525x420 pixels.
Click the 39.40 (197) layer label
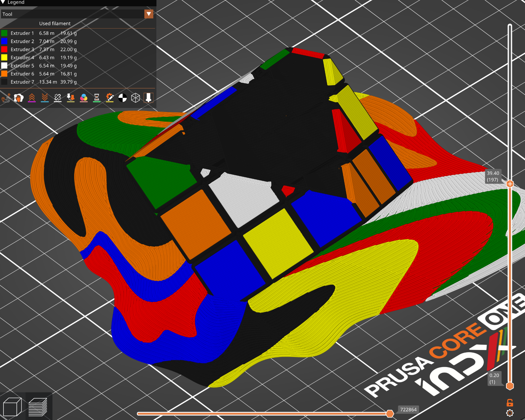[493, 176]
